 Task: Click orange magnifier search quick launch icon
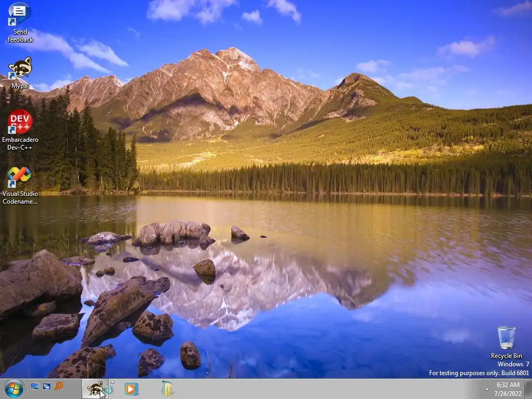point(59,386)
